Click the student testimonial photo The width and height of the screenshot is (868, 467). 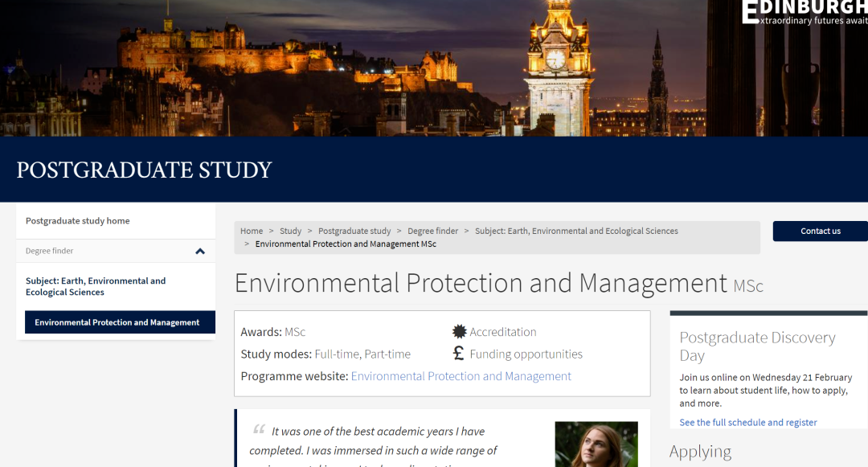pyautogui.click(x=596, y=444)
